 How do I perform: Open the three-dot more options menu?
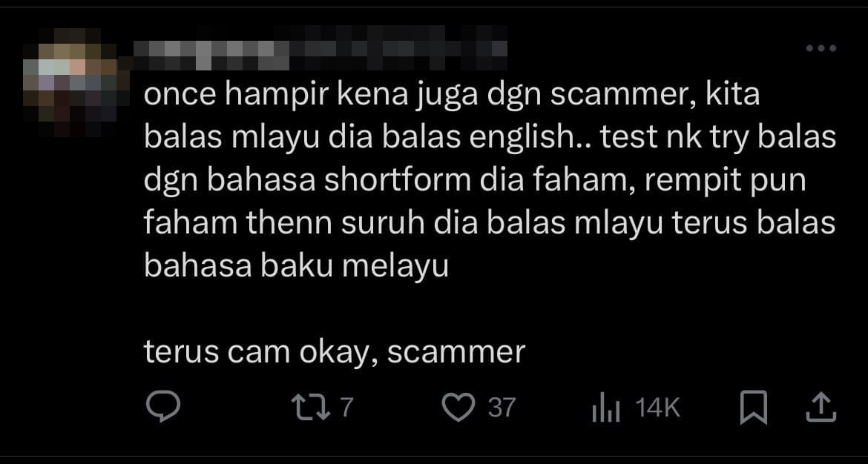821,49
